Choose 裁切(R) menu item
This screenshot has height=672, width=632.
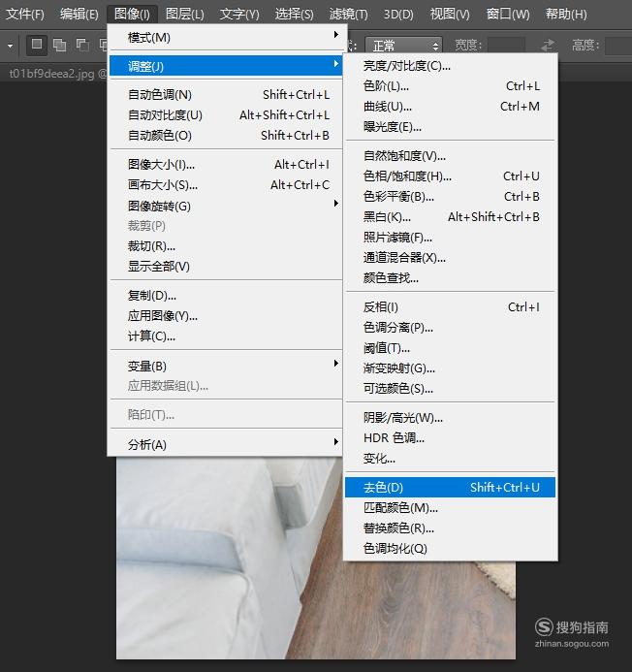click(226, 246)
